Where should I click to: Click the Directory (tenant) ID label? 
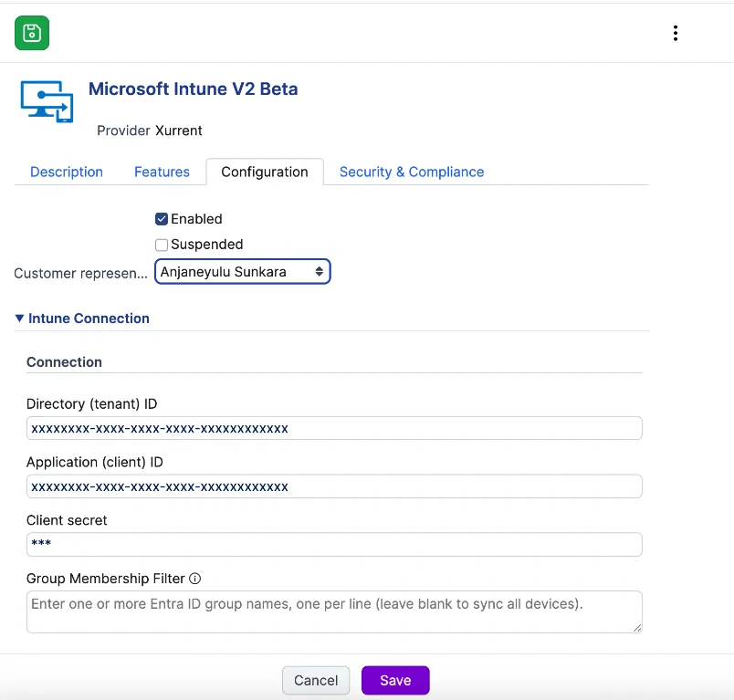[x=91, y=403]
